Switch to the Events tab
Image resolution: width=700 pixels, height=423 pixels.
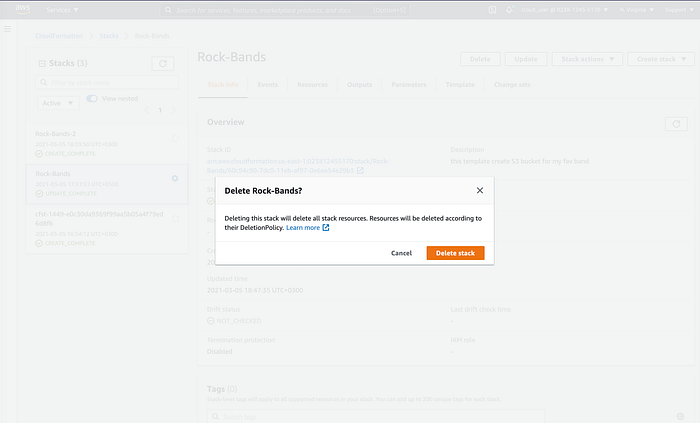[267, 85]
